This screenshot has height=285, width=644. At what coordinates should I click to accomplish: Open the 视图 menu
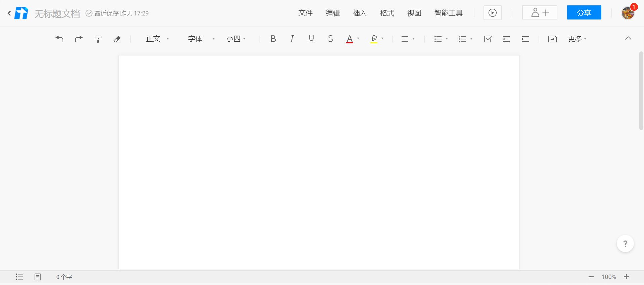coord(414,13)
